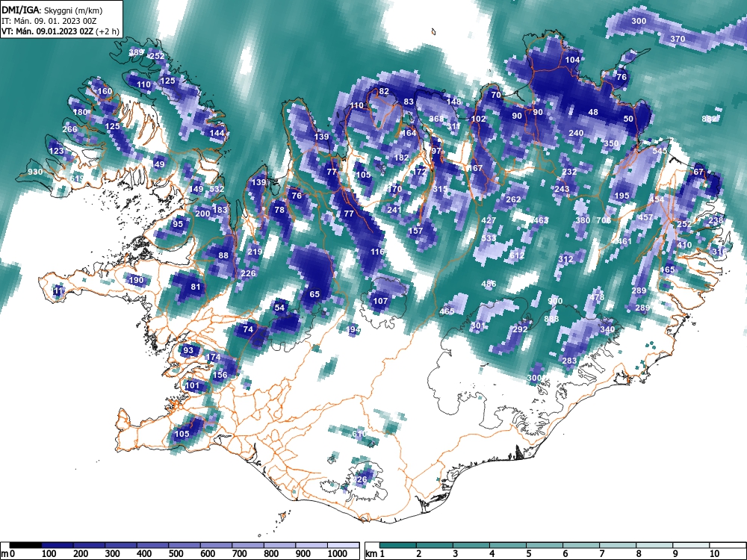Select the 262 visibility value on the map
The image size is (747, 560).
click(513, 199)
